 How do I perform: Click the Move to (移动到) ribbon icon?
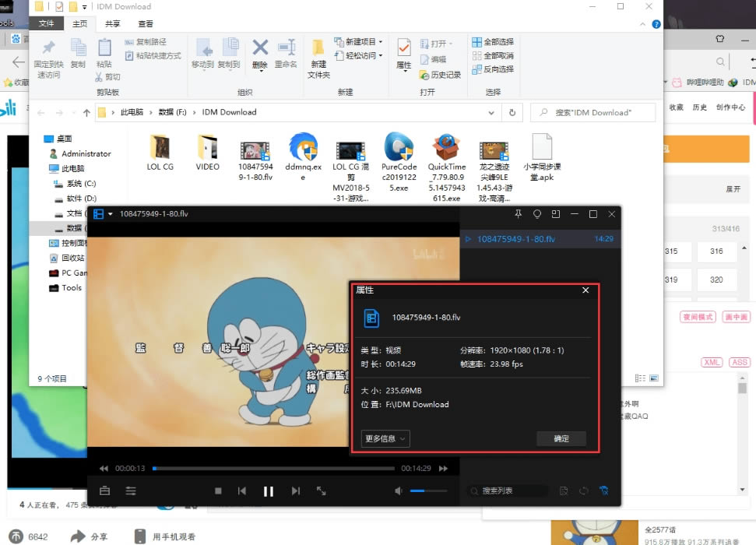click(202, 53)
